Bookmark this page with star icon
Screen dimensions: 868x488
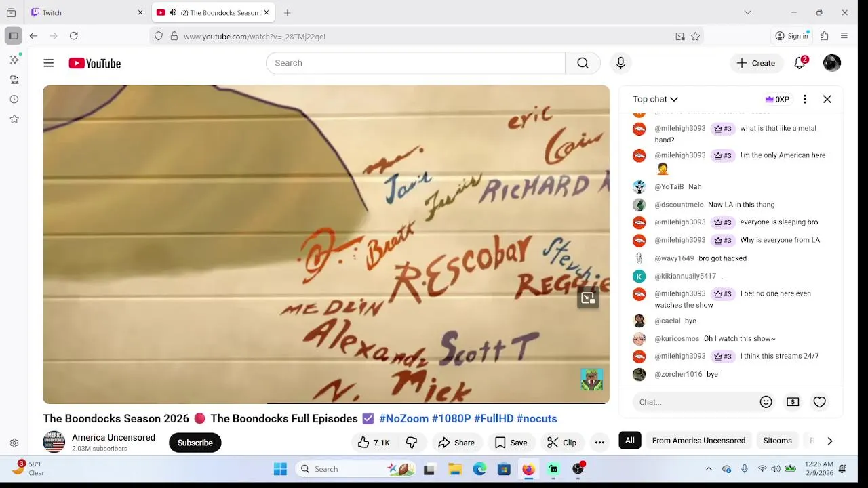coord(695,37)
